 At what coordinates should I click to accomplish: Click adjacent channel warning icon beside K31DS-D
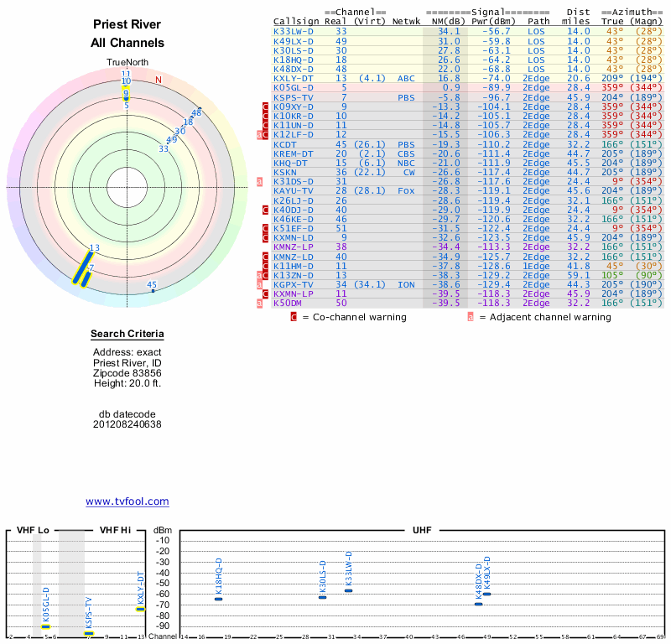pyautogui.click(x=259, y=181)
